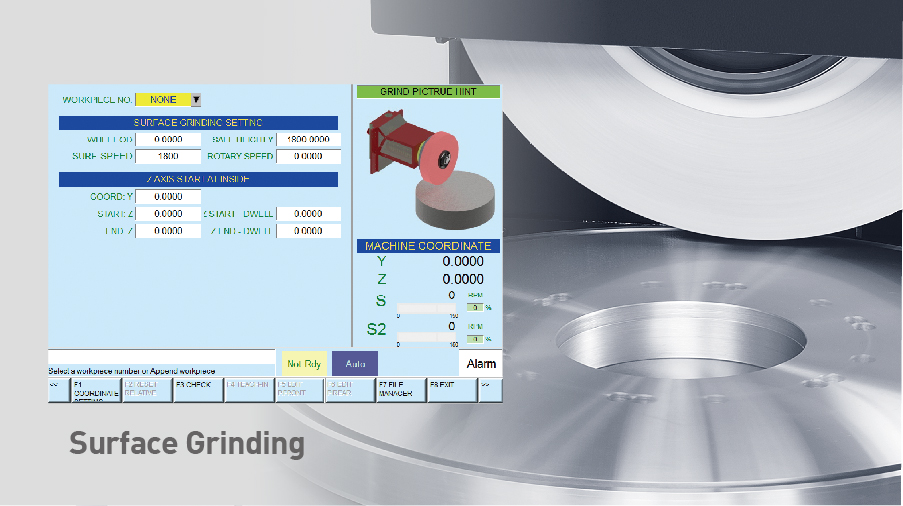Click the S2 spindle RPM value
This screenshot has height=506, width=903.
coord(452,326)
